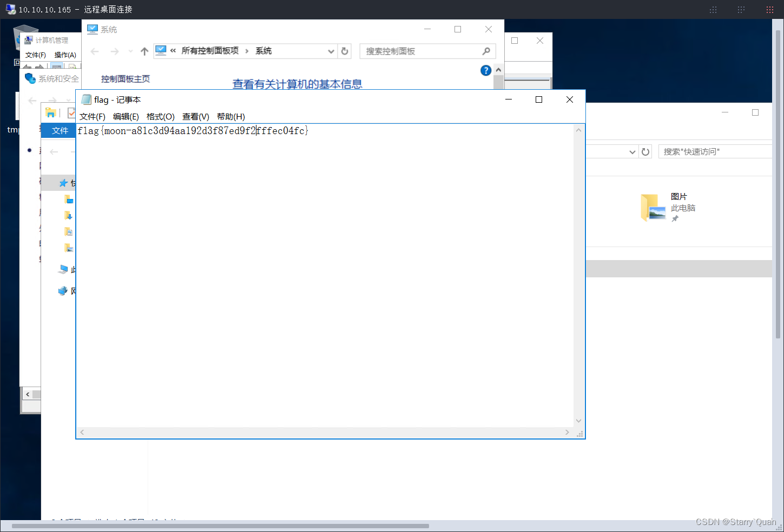Open the 帮助(H) menu in Notepad
This screenshot has width=784, height=532.
click(x=230, y=117)
